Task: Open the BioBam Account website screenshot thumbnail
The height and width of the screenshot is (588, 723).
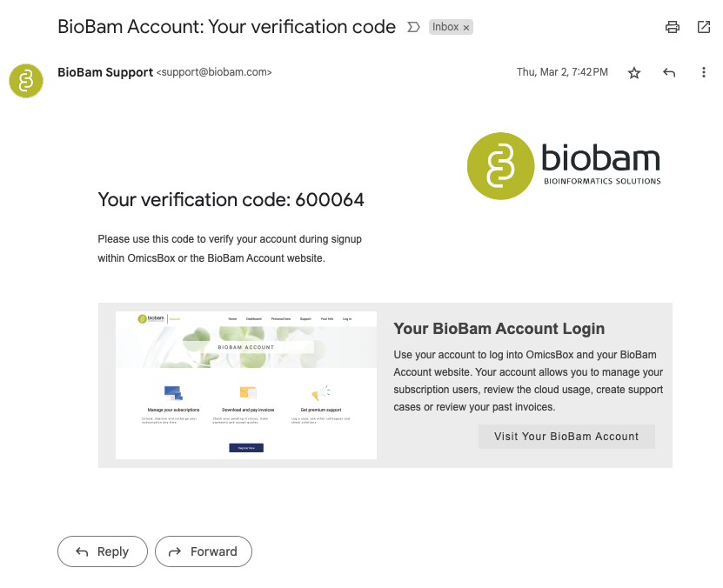Action: [x=246, y=385]
